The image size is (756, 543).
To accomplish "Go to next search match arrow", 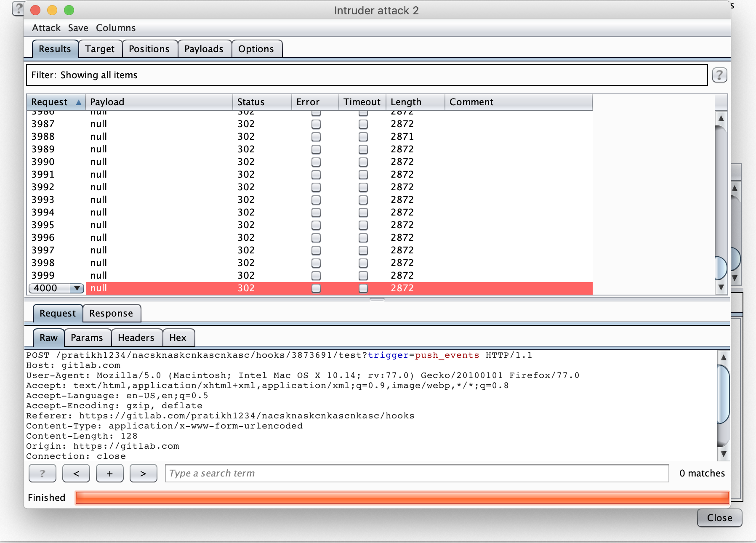I will (x=143, y=474).
